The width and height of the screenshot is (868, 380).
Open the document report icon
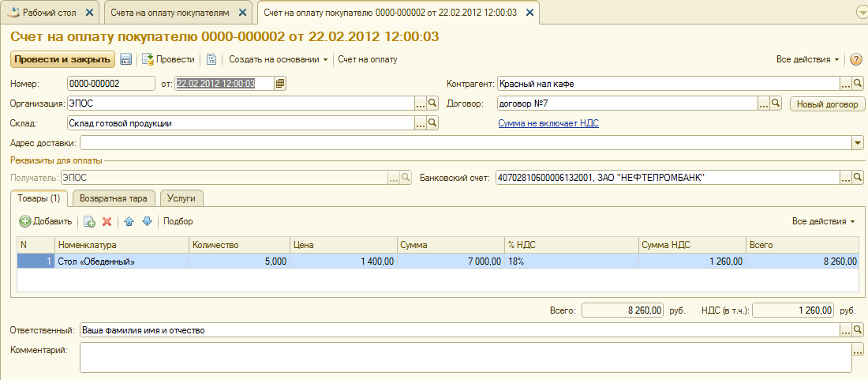(211, 59)
